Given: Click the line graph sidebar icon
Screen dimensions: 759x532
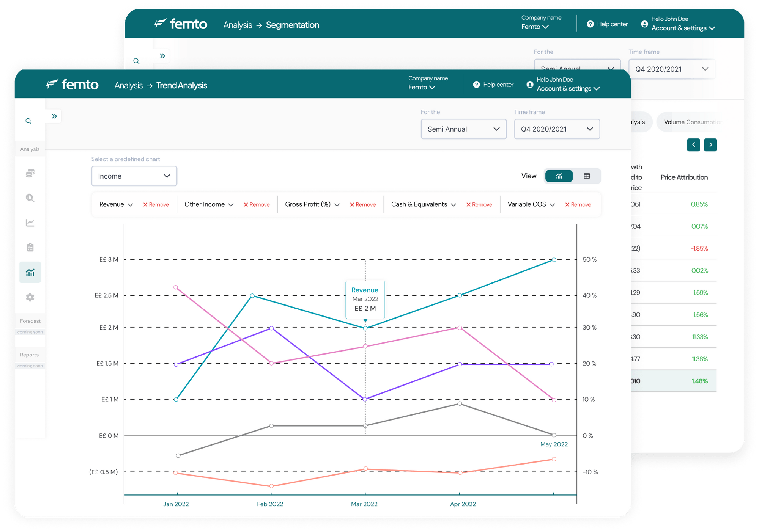Looking at the screenshot, I should [30, 223].
